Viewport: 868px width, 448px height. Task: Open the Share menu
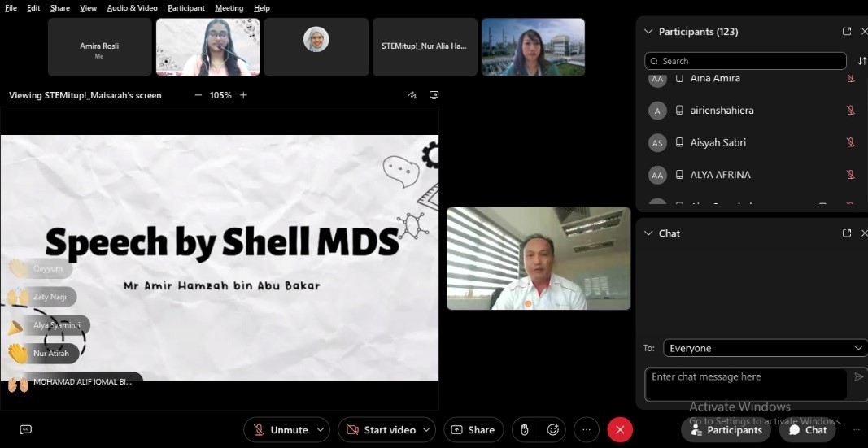click(59, 8)
